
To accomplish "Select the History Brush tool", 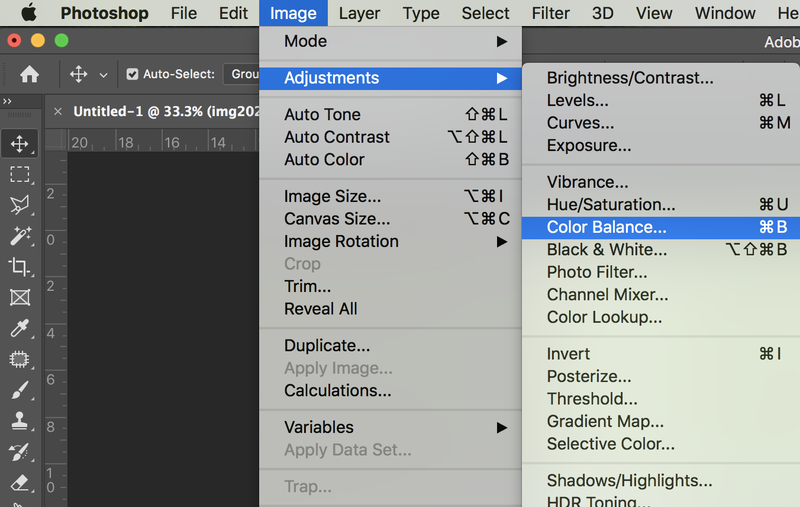I will coord(19,452).
